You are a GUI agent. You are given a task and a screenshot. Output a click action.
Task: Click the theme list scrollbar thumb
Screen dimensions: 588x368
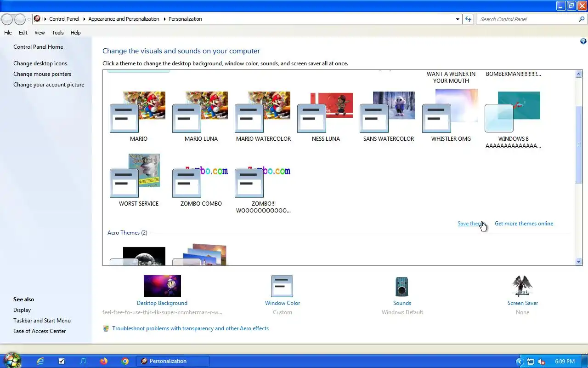579,144
